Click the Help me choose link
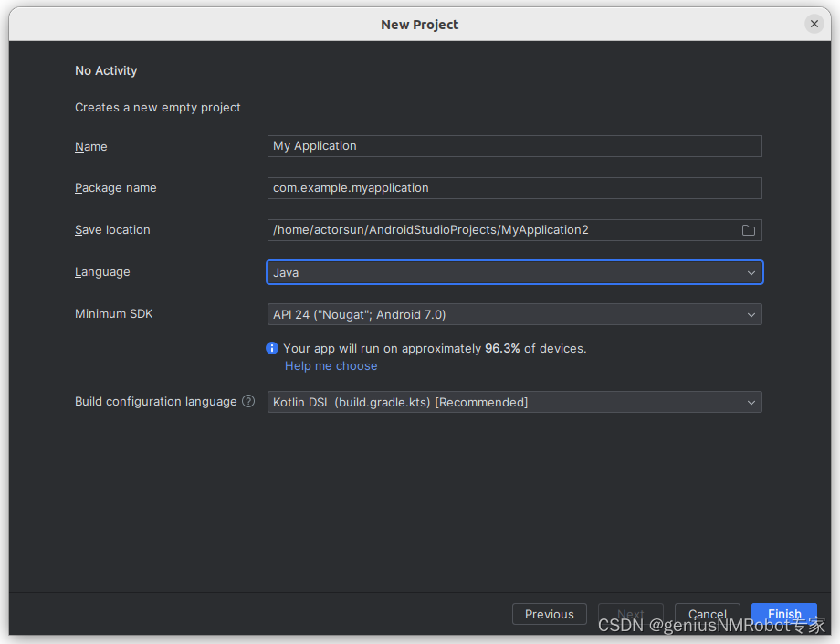 point(331,365)
